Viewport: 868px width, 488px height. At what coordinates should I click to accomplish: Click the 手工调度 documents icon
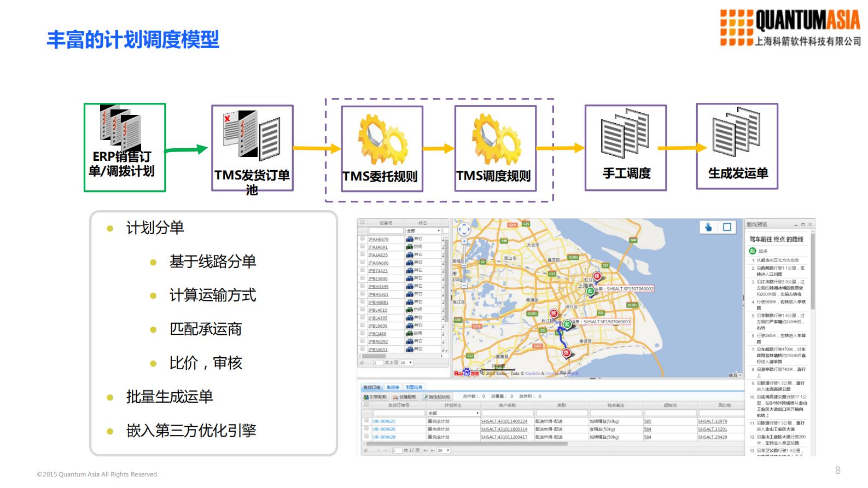[x=625, y=133]
